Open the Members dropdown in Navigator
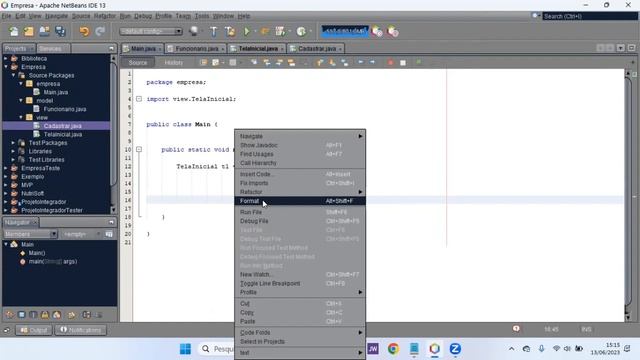 pyautogui.click(x=30, y=234)
